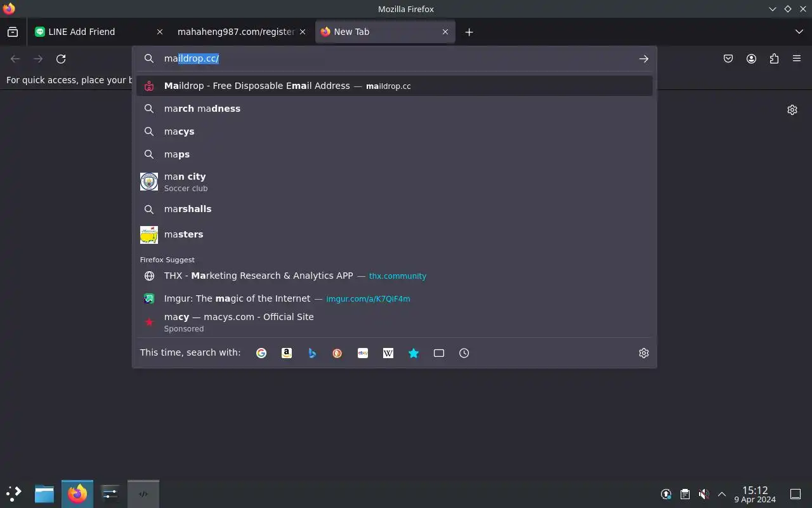
Task: Switch to the mahaheng987.com register tab
Action: 241,32
